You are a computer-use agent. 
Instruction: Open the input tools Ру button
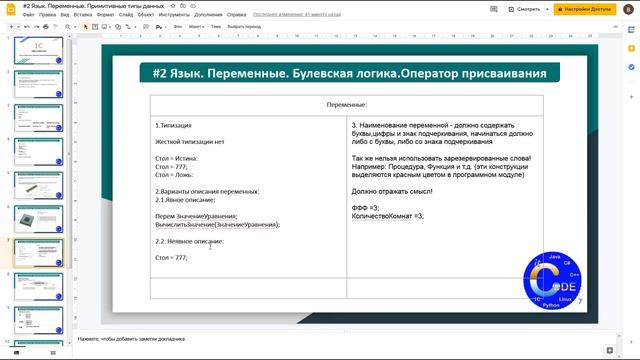[x=159, y=27]
